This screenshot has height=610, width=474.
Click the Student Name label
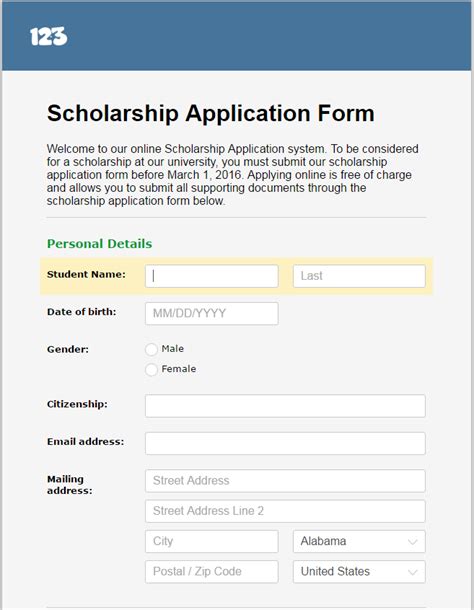coord(86,274)
